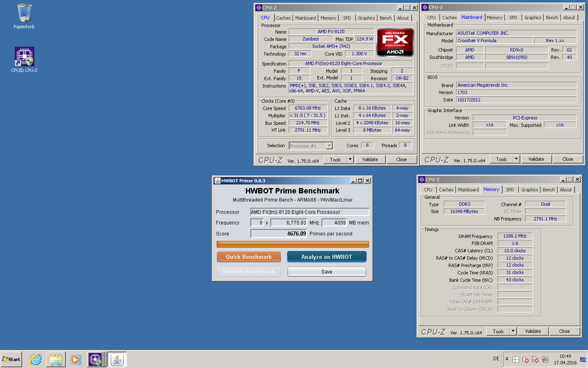This screenshot has height=368, width=588.
Task: Click the 6,775.93 MHz frequency field
Action: tap(289, 222)
